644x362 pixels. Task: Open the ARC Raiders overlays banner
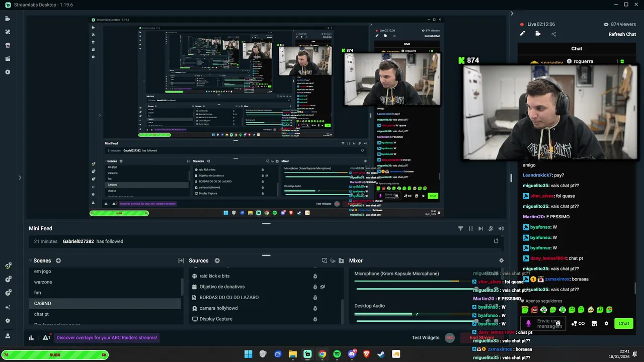107,337
